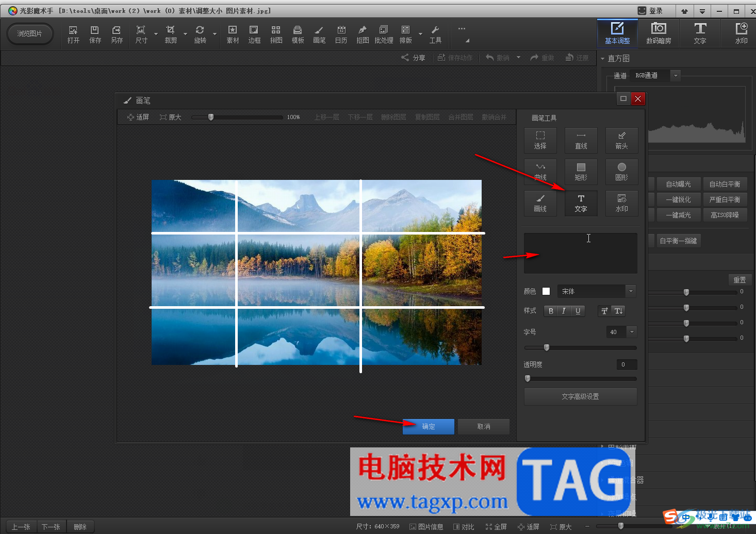The image size is (756, 534).
Task: Select the 选择 selection tool
Action: [540, 141]
